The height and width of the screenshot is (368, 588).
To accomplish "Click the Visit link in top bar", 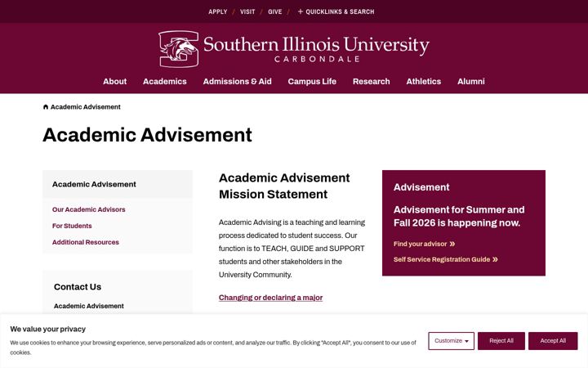I will 247,11.
